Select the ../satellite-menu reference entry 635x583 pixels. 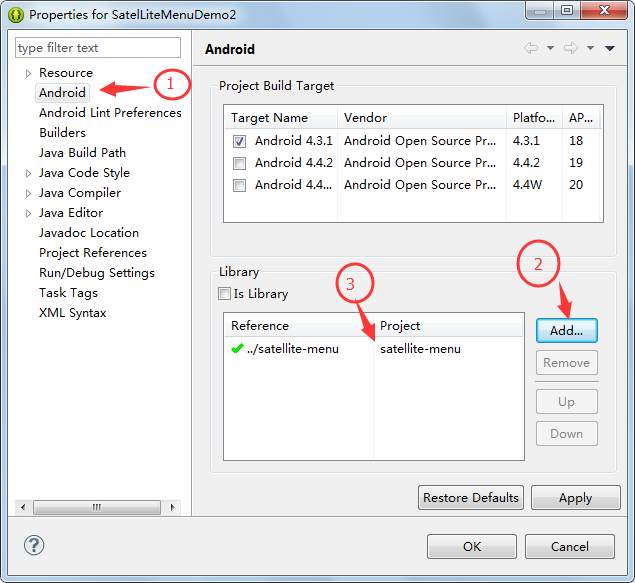click(293, 349)
